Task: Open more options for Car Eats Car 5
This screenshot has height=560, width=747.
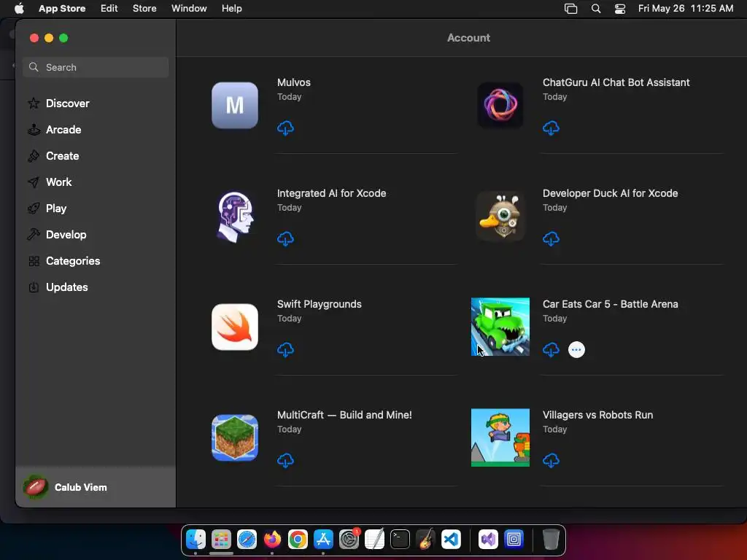Action: tap(576, 350)
